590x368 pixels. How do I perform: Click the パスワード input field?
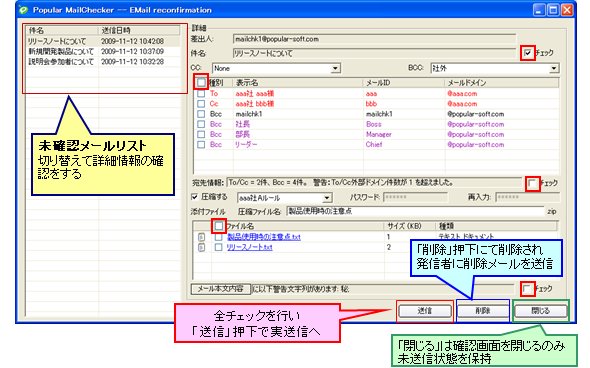415,197
